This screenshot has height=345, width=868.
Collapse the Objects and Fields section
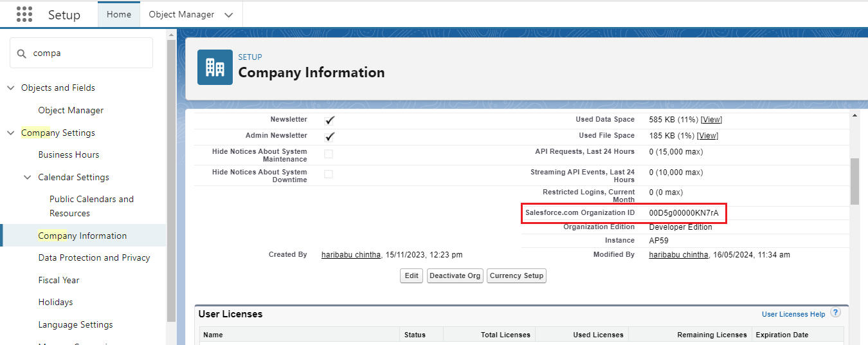tap(10, 88)
